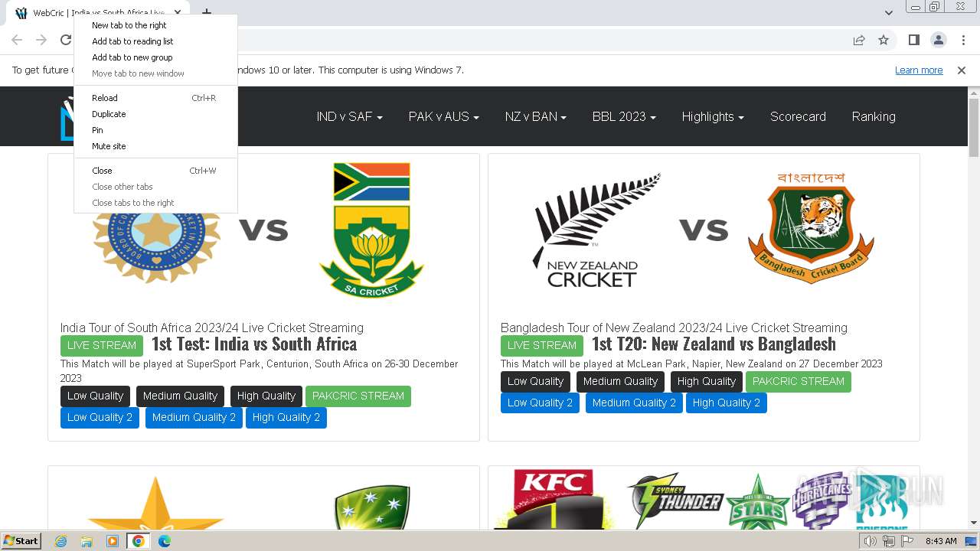This screenshot has height=551, width=980.
Task: Click the New Zealand Cricket logo
Action: pos(596,230)
